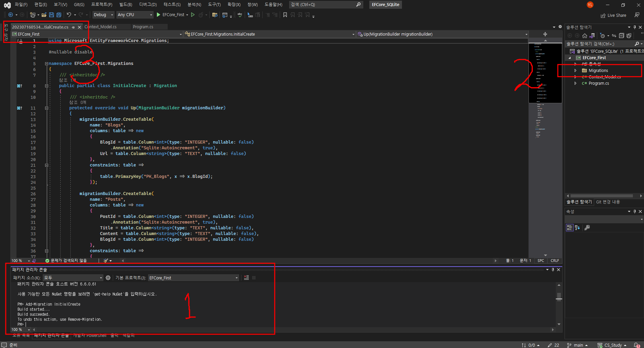Click the Open File folder icon

click(44, 15)
